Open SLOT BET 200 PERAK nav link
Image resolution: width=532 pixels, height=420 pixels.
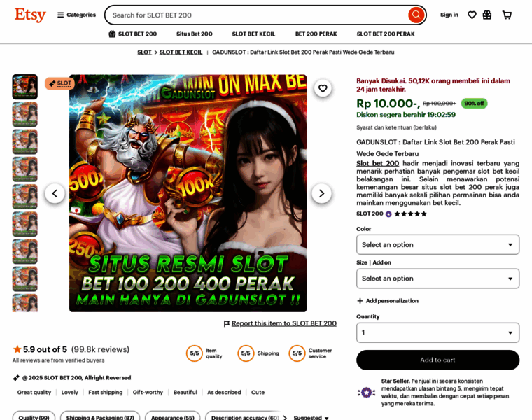pyautogui.click(x=386, y=34)
